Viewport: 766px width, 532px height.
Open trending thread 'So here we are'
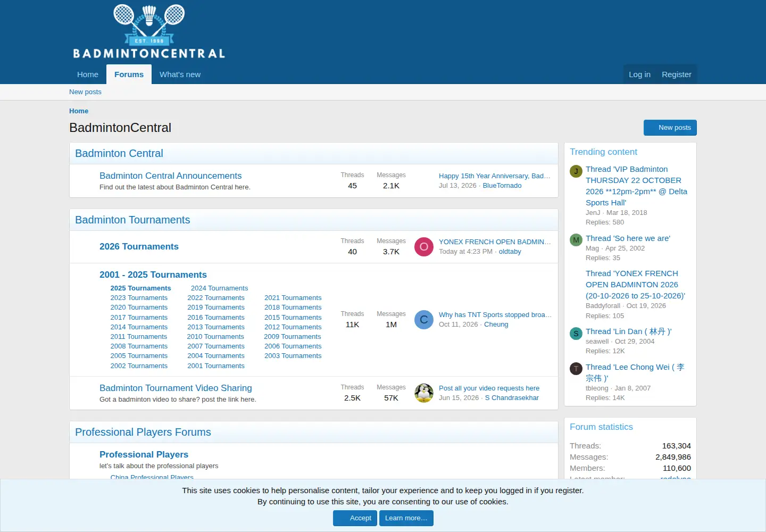pyautogui.click(x=628, y=238)
